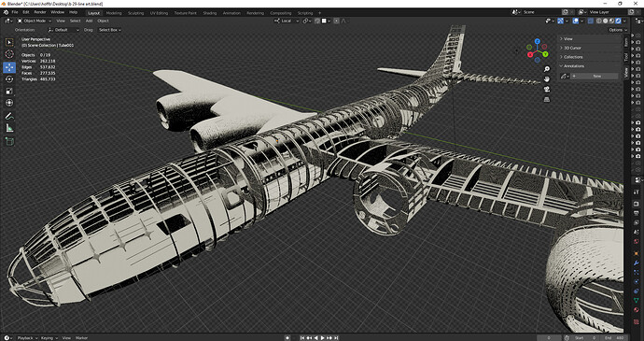Open the Object properties orange square tab

(x=637, y=253)
